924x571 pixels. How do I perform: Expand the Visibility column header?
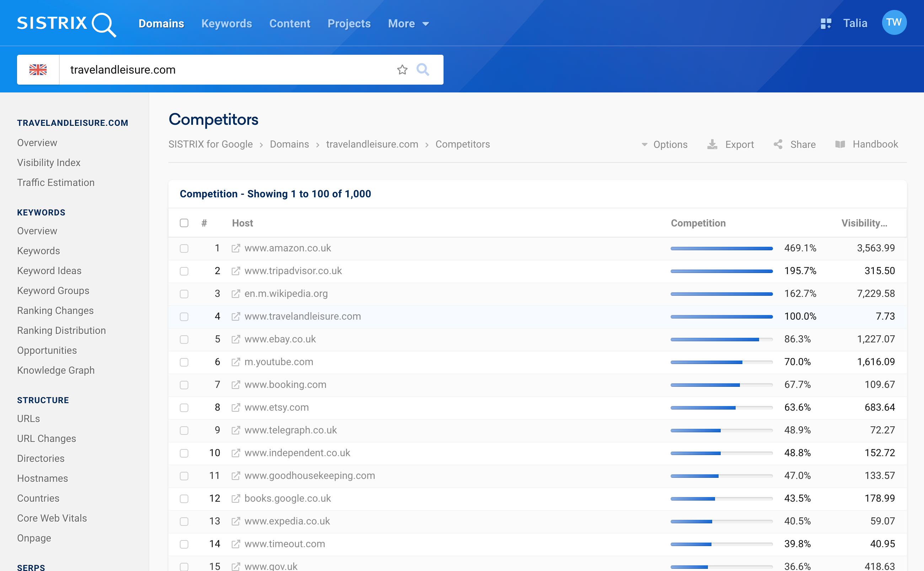click(x=865, y=223)
